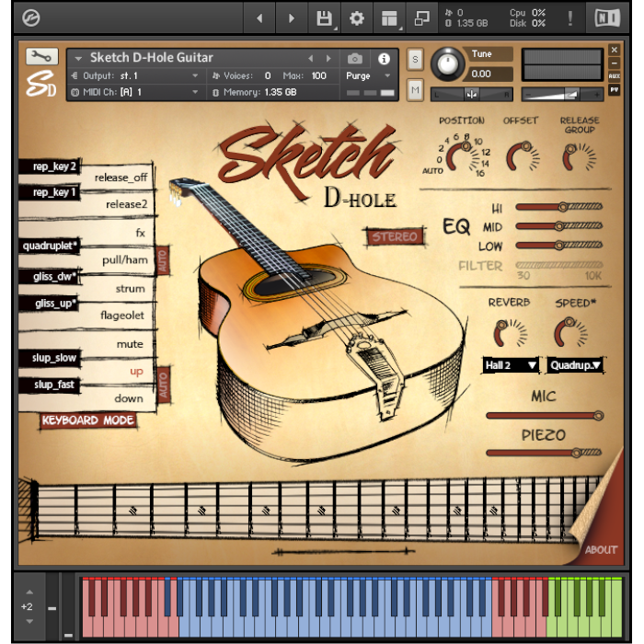Open the Purge dropdown menu

point(368,76)
